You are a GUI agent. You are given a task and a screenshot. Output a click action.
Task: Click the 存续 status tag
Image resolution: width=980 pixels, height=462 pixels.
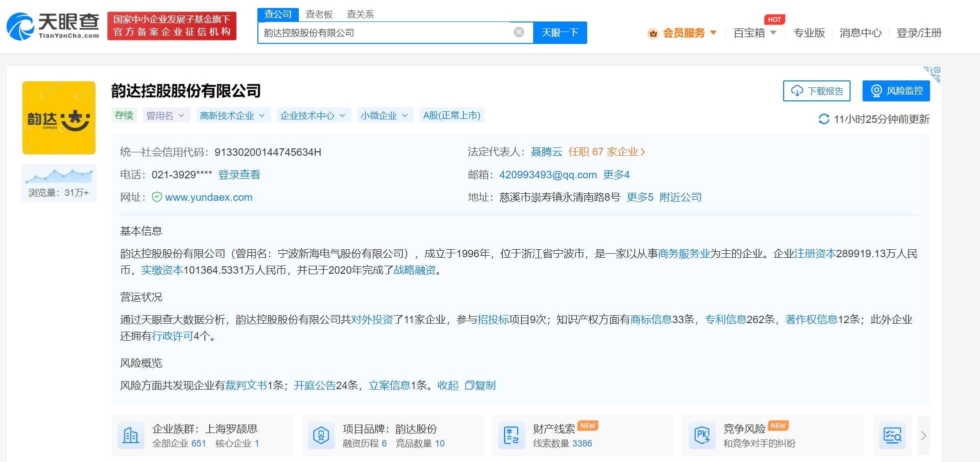coord(124,115)
